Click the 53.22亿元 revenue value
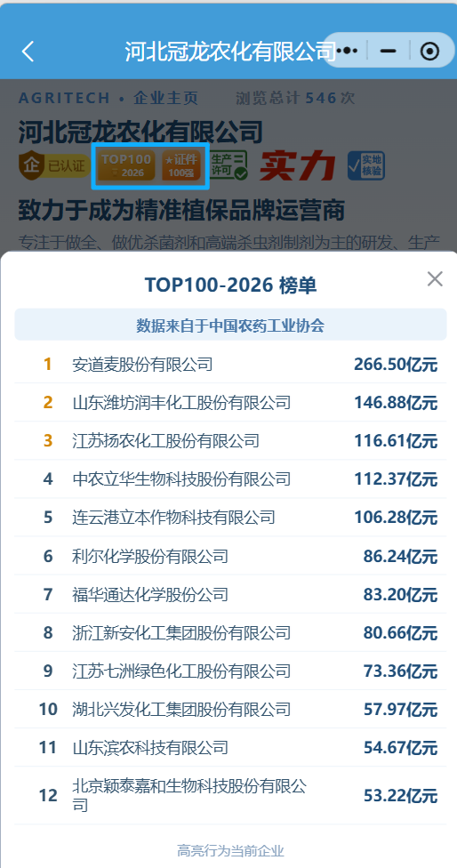Viewport: 457px width, 868px height. point(401,796)
